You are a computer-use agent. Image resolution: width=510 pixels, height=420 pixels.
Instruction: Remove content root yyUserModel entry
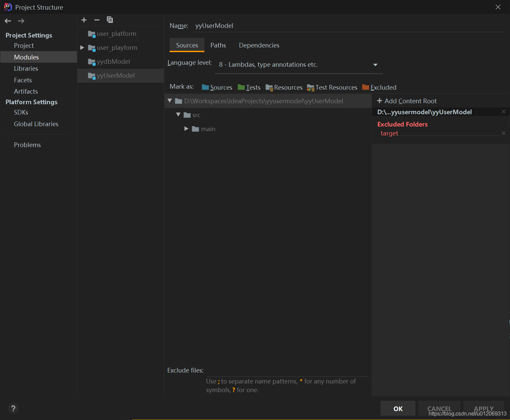pyautogui.click(x=504, y=112)
